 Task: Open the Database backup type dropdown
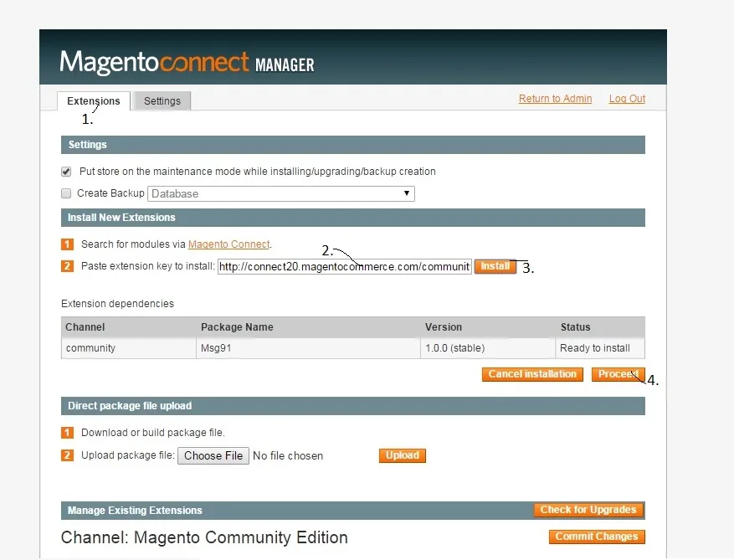click(281, 194)
